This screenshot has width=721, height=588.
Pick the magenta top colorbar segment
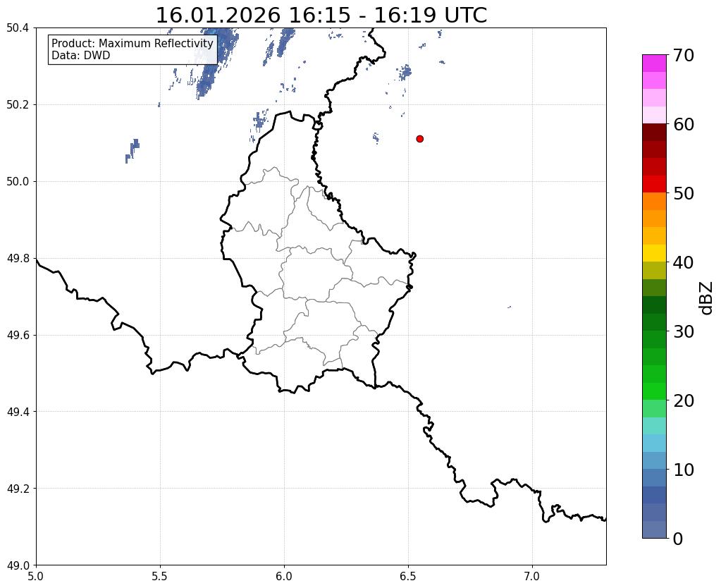click(x=654, y=63)
